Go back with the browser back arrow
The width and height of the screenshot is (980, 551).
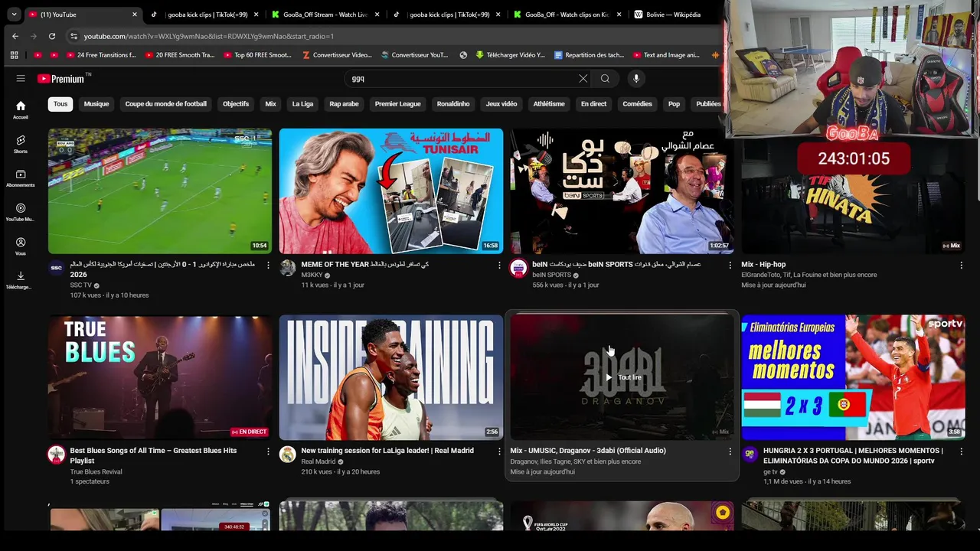(15, 36)
